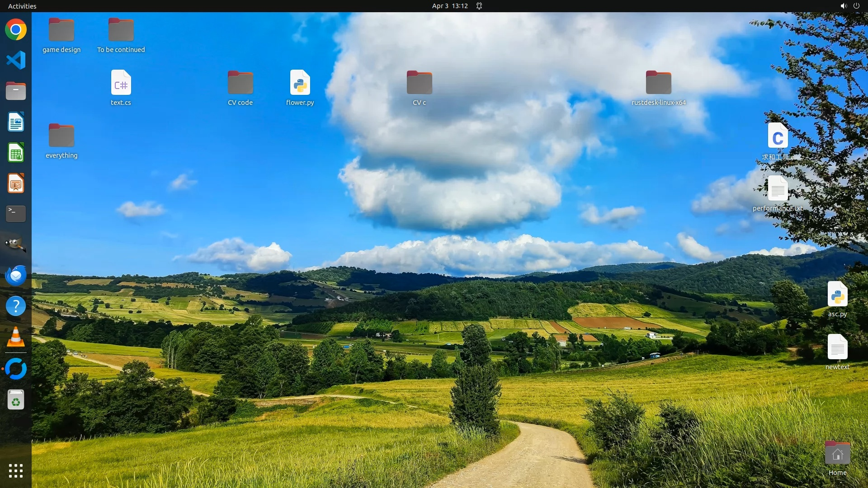Launch VLC media player from dock
The image size is (868, 488).
coord(16,337)
